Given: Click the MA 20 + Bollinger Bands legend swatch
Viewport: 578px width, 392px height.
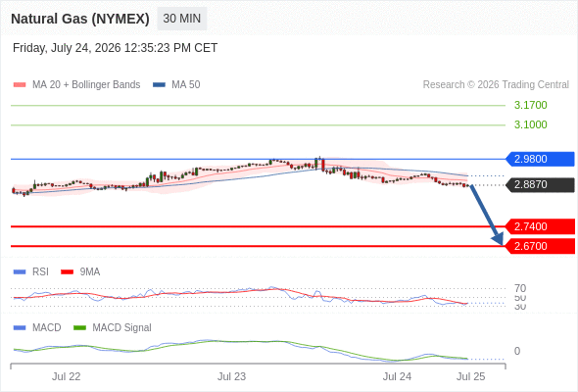Looking at the screenshot, I should [20, 85].
